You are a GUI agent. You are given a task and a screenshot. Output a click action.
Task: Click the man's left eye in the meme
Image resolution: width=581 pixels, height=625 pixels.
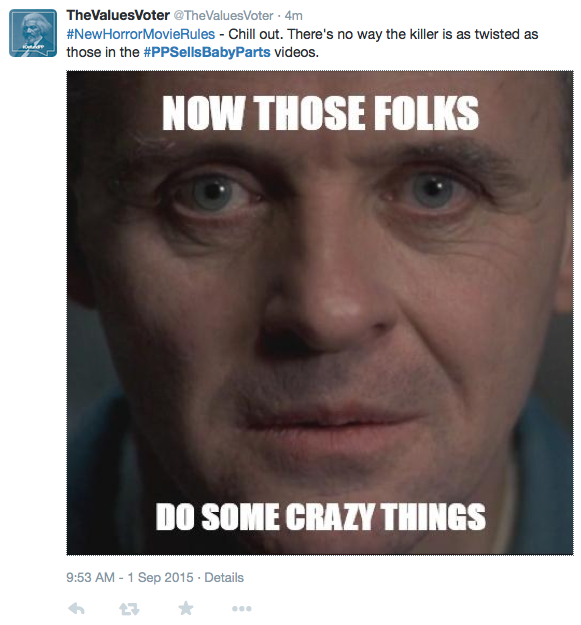click(432, 189)
